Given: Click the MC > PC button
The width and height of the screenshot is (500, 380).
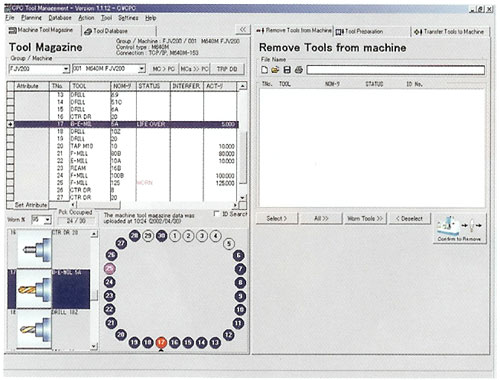Looking at the screenshot, I should 163,69.
